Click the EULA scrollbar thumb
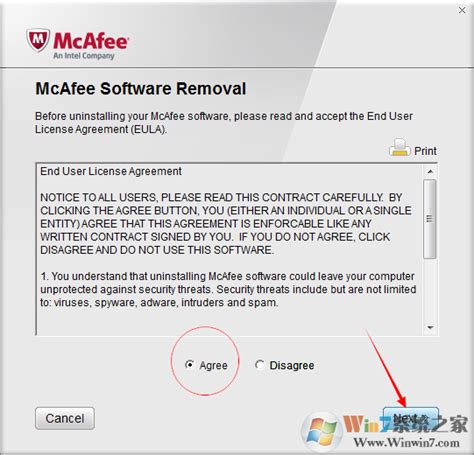The image size is (474, 455). 430,219
